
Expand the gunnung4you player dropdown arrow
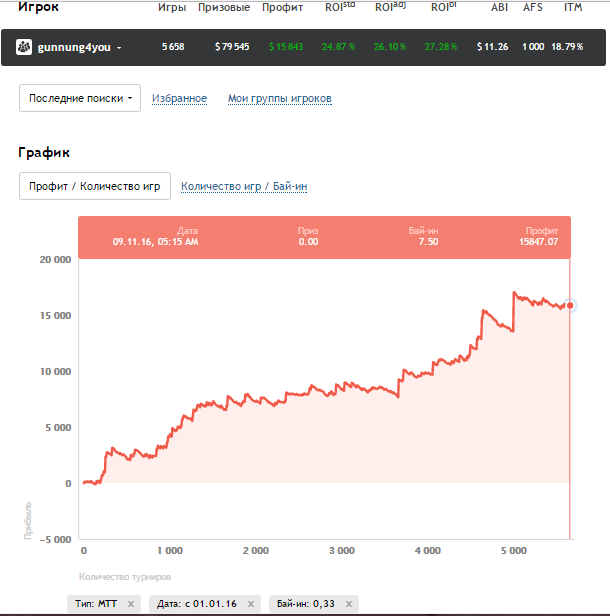[x=119, y=48]
